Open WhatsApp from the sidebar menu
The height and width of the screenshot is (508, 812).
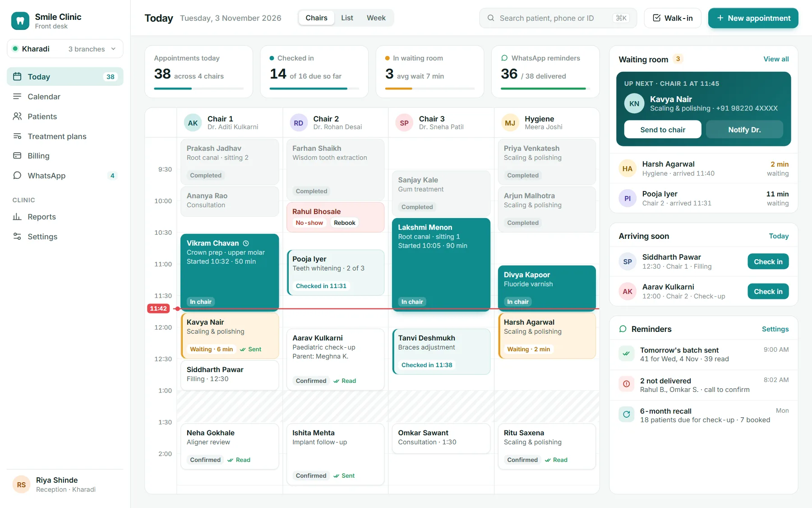pos(65,175)
